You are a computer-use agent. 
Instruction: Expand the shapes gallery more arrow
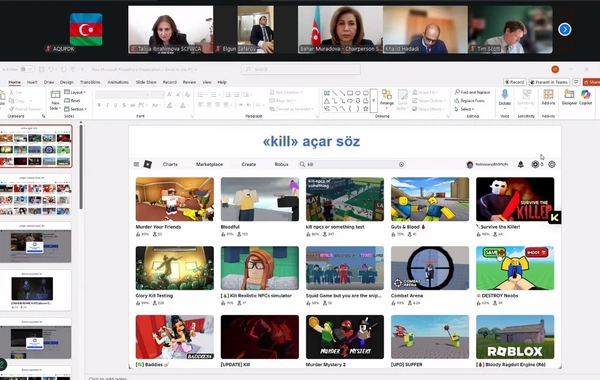(374, 101)
